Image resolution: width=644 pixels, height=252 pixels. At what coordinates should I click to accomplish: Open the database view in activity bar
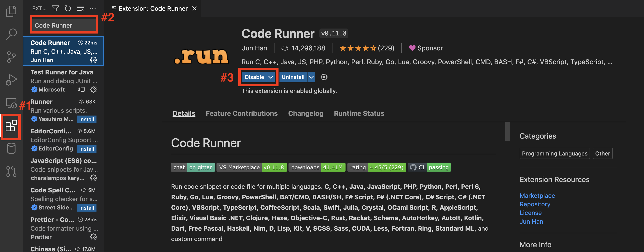coord(11,149)
